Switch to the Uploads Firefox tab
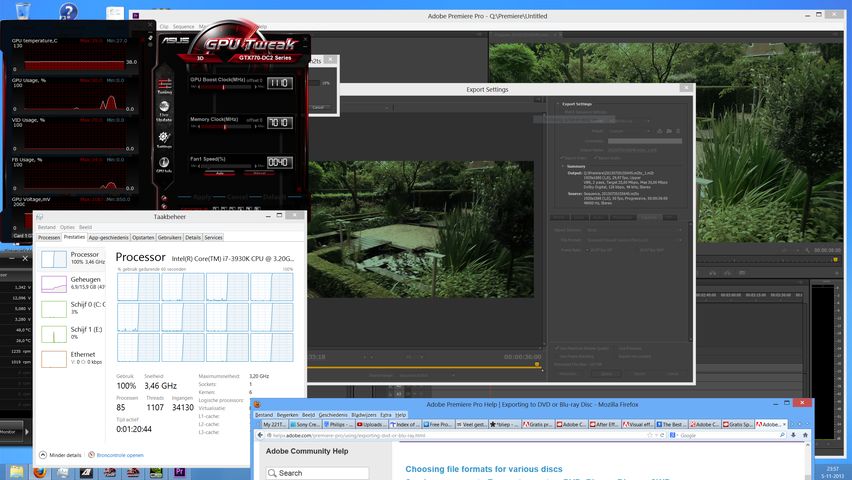This screenshot has height=480, width=852. click(372, 425)
